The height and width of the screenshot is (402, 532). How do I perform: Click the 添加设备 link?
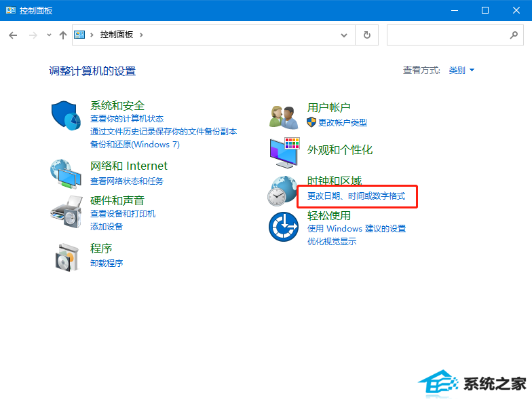coord(106,227)
